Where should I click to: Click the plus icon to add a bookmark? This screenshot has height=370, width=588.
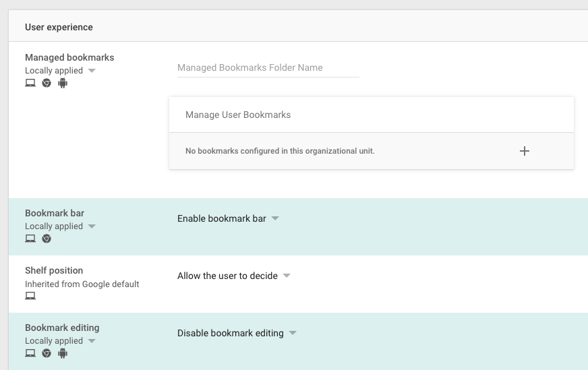point(525,151)
